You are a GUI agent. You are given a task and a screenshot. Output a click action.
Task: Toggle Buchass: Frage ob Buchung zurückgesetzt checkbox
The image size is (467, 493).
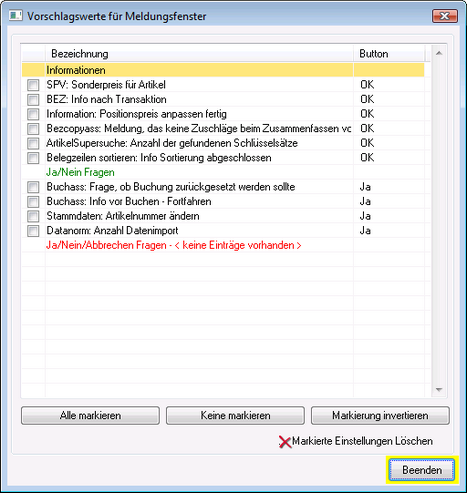(x=33, y=187)
